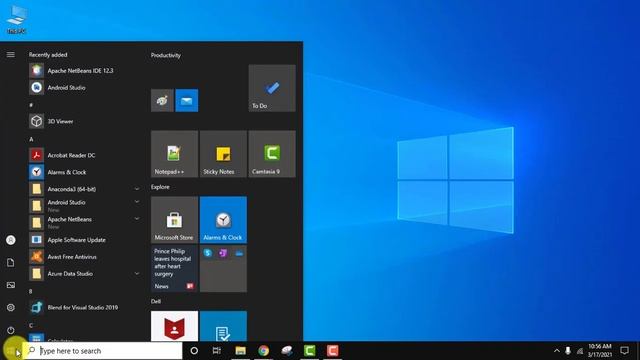
Task: Open the small tile left of Mail
Action: 162,100
